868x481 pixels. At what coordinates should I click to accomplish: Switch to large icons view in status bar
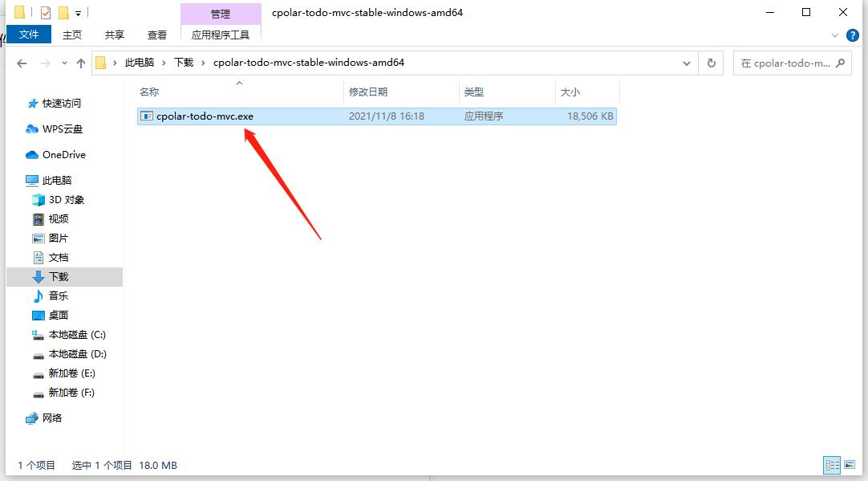pyautogui.click(x=850, y=466)
